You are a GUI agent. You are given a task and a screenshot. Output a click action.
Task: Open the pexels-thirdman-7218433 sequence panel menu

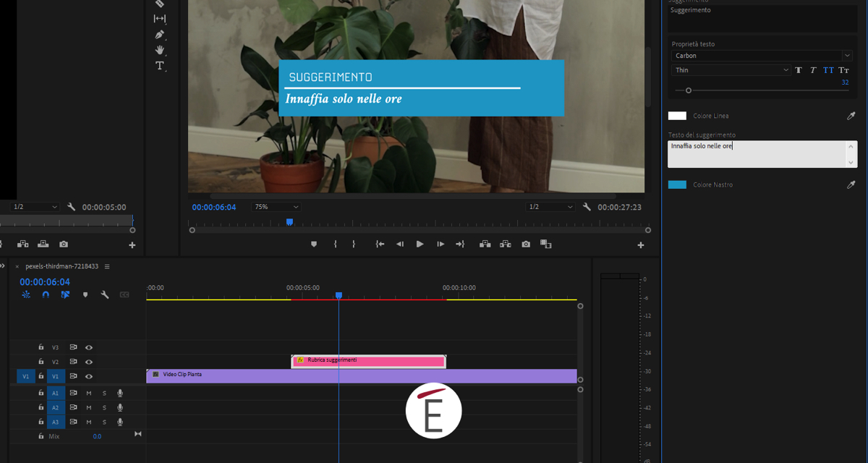107,266
